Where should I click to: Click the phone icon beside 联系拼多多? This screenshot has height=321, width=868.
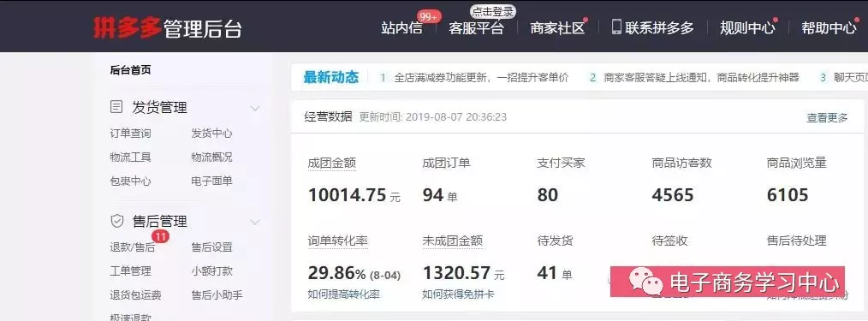pyautogui.click(x=616, y=27)
